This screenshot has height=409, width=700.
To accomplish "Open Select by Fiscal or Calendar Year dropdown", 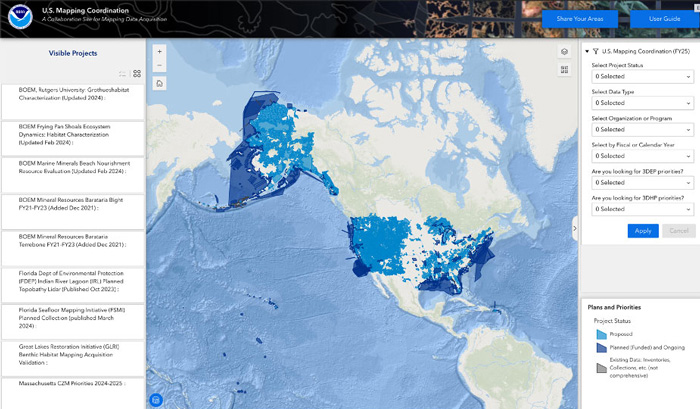I will pos(642,156).
